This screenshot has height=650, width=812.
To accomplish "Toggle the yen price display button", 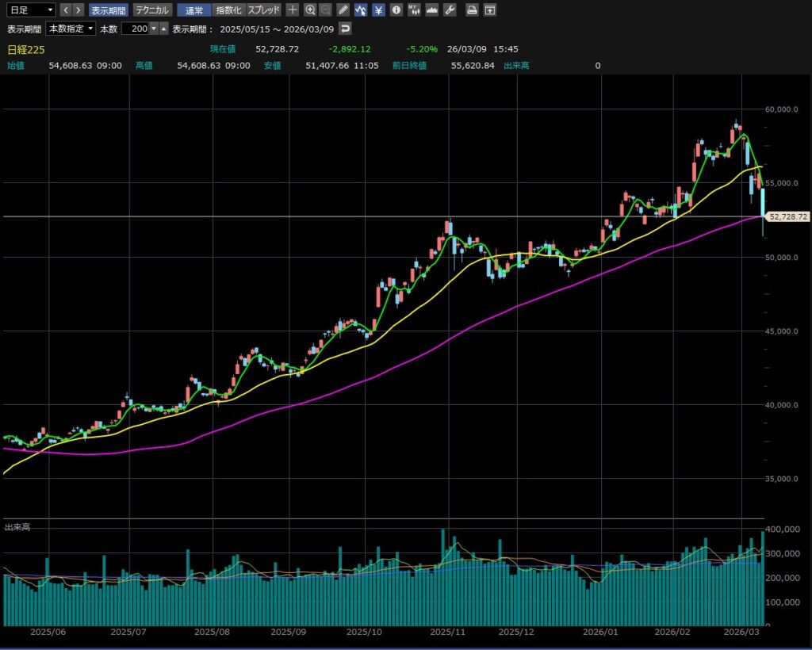I will click(x=378, y=10).
